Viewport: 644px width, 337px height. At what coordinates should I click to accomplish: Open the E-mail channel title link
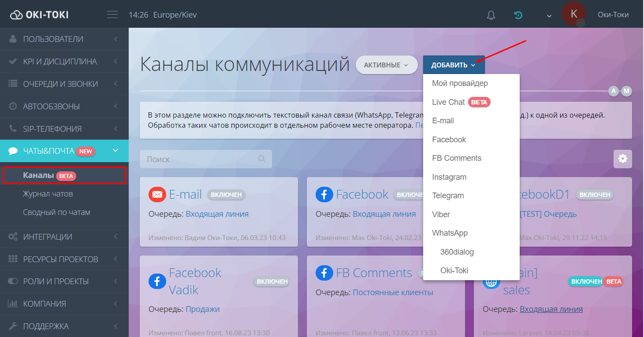pyautogui.click(x=186, y=194)
